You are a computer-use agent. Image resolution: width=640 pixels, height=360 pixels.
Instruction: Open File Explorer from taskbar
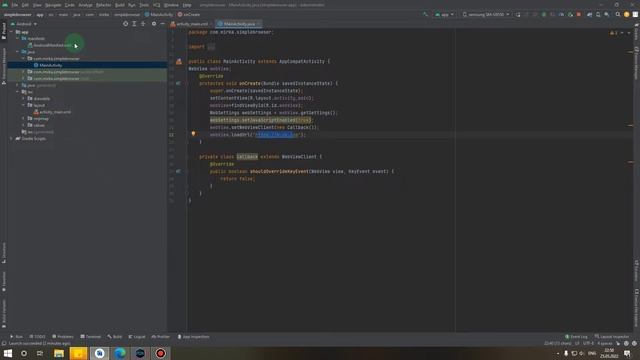59,353
